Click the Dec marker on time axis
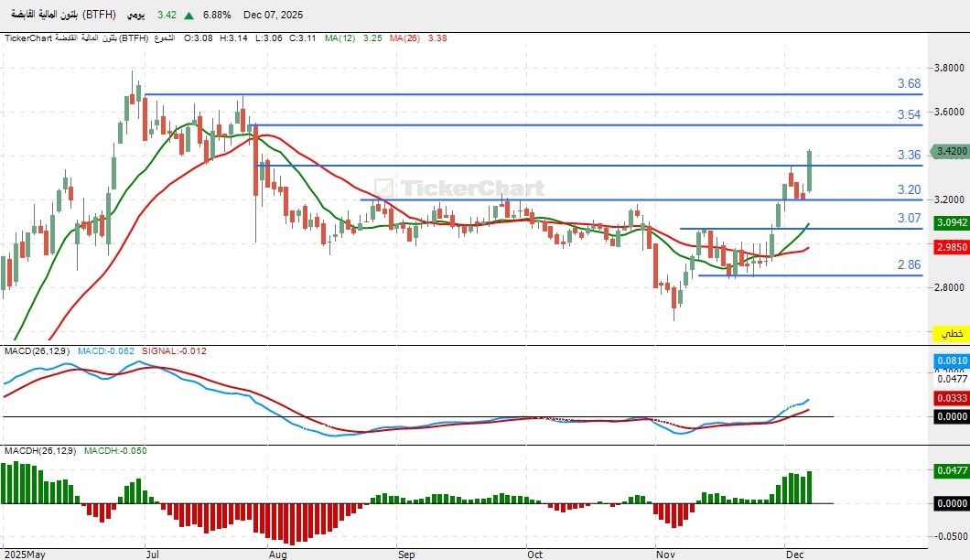This screenshot has height=560, width=970. (x=794, y=554)
